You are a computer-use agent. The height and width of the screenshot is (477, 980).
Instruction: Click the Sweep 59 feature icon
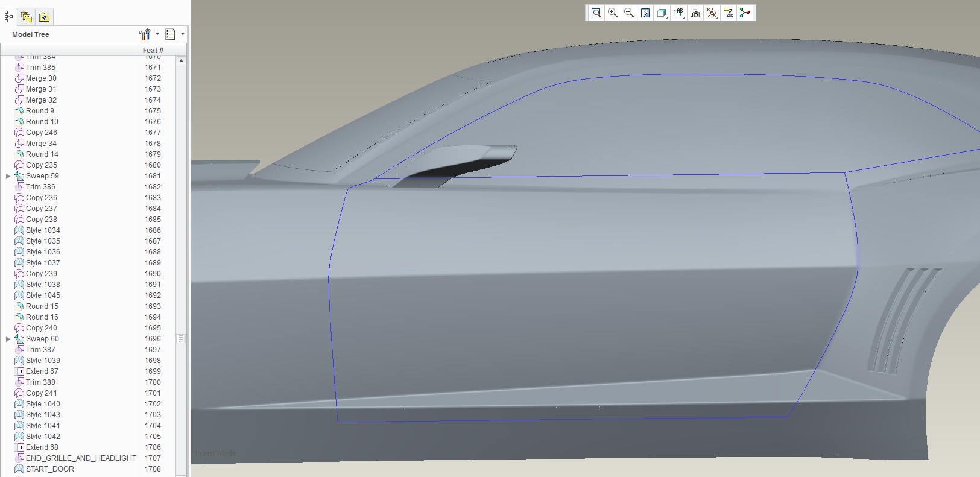pos(19,176)
